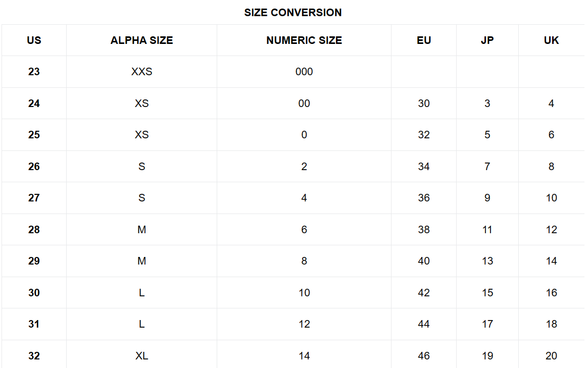This screenshot has width=588, height=368.
Task: Click JP size 11 cell
Action: pyautogui.click(x=487, y=230)
